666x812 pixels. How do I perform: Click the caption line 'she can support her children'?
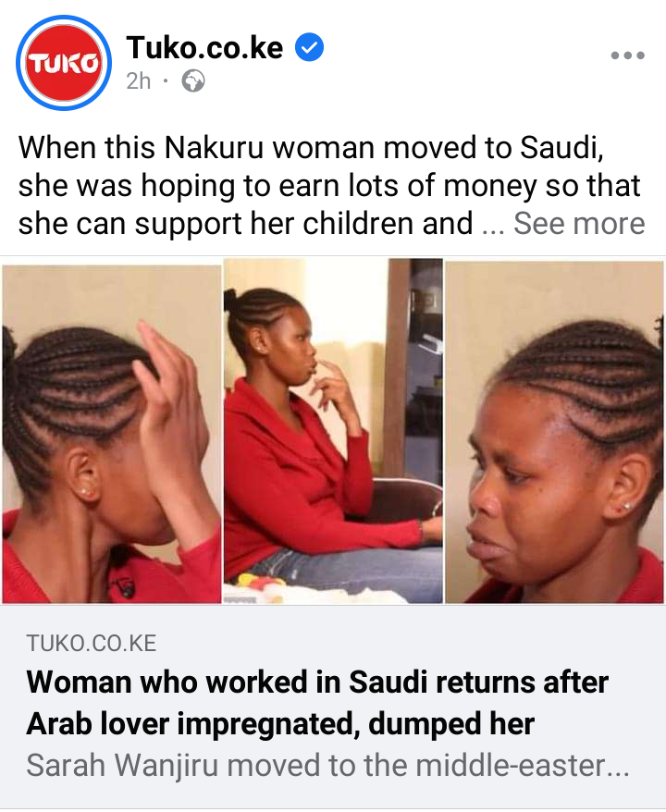pyautogui.click(x=245, y=224)
